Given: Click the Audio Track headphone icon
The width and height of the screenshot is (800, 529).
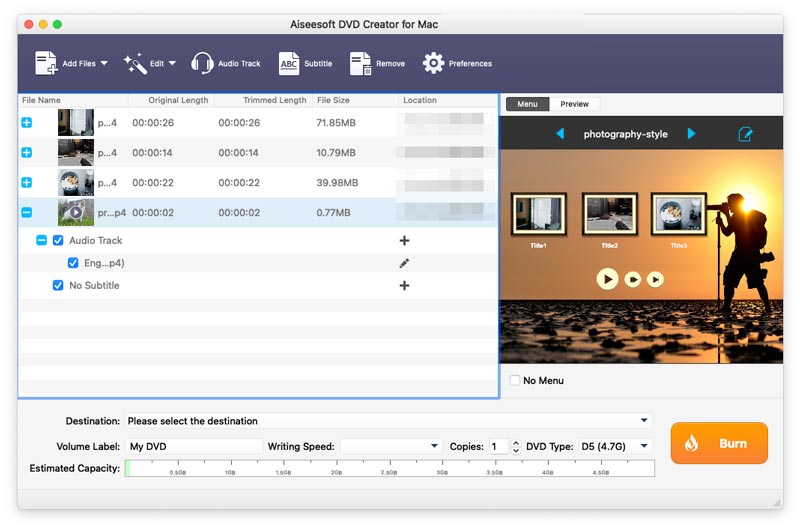Looking at the screenshot, I should pos(202,64).
